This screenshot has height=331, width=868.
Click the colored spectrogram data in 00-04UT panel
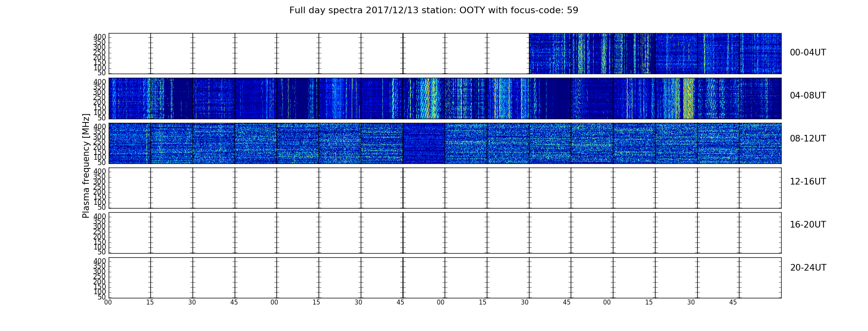(x=655, y=53)
